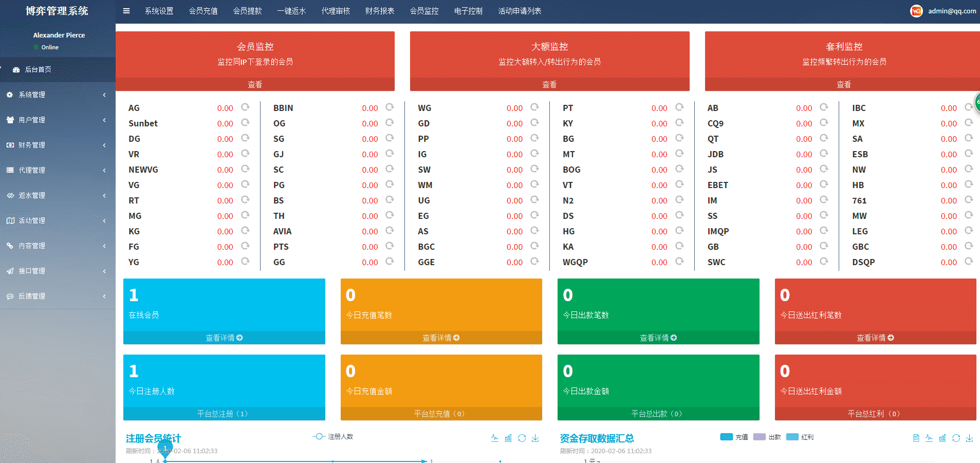Save 资金存取数据汇总 chart as image
The image size is (980, 463).
click(969, 438)
